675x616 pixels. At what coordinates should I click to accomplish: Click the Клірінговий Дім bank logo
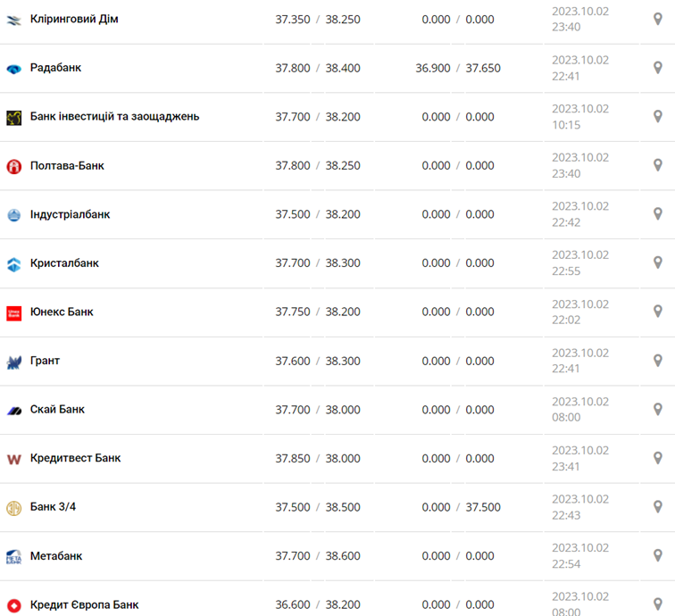13,20
